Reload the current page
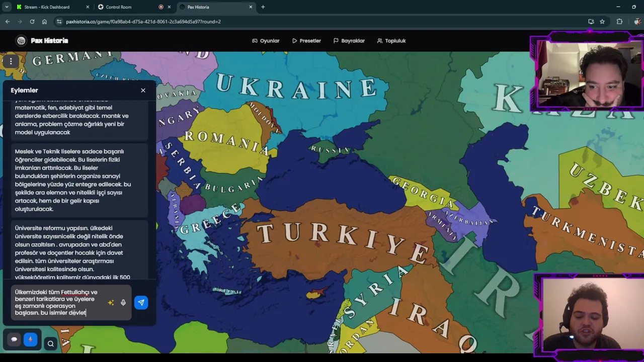 tap(32, 22)
